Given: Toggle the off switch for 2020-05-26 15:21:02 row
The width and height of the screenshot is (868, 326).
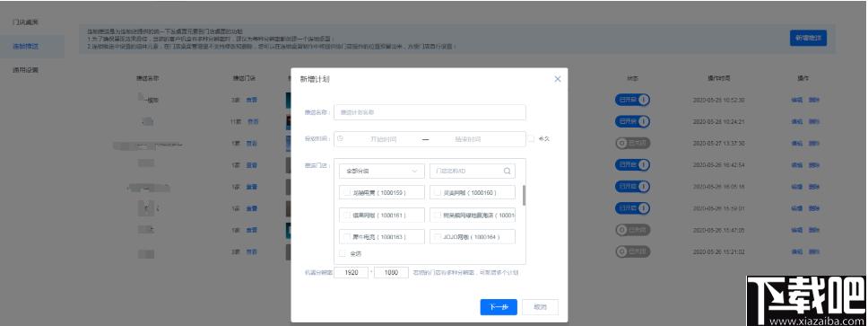Looking at the screenshot, I should (x=632, y=251).
